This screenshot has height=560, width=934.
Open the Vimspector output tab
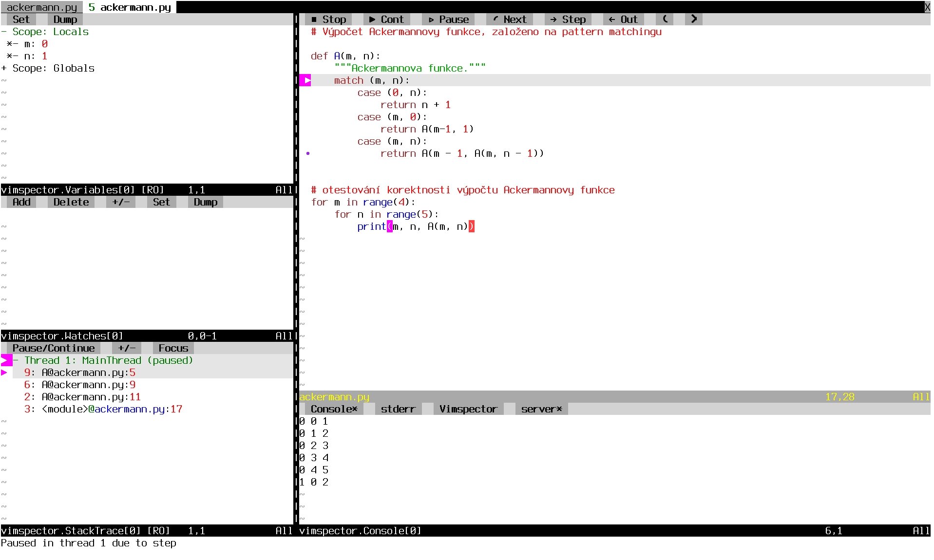[x=468, y=409]
